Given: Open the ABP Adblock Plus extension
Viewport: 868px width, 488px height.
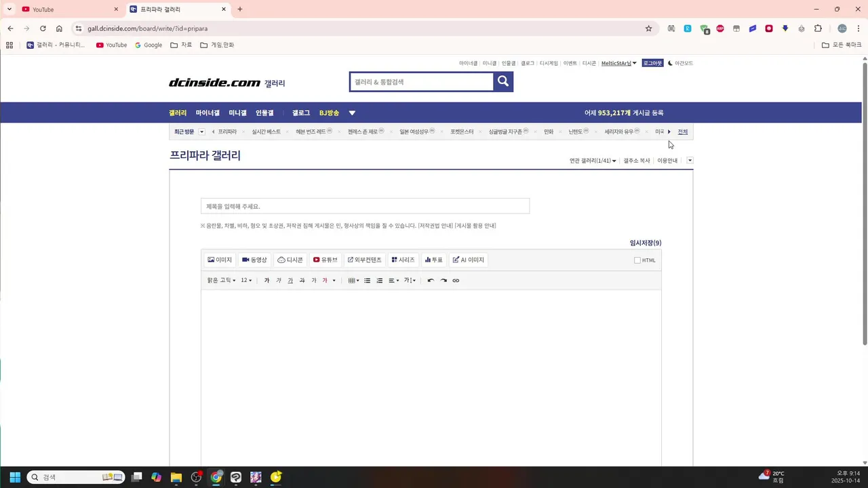Looking at the screenshot, I should click(720, 28).
